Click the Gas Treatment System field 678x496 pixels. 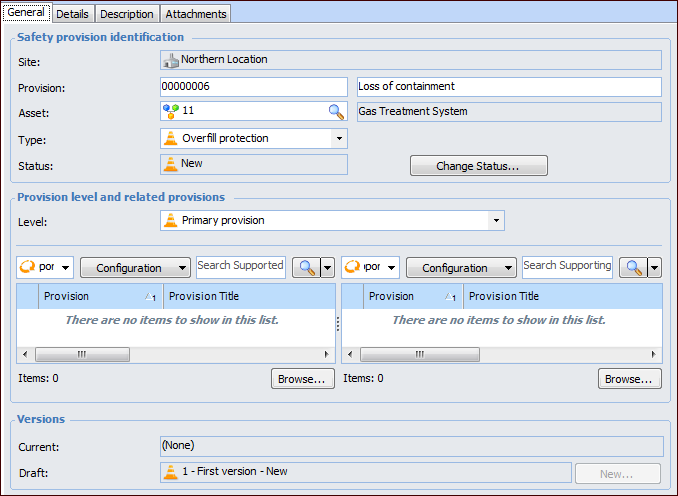(x=509, y=112)
